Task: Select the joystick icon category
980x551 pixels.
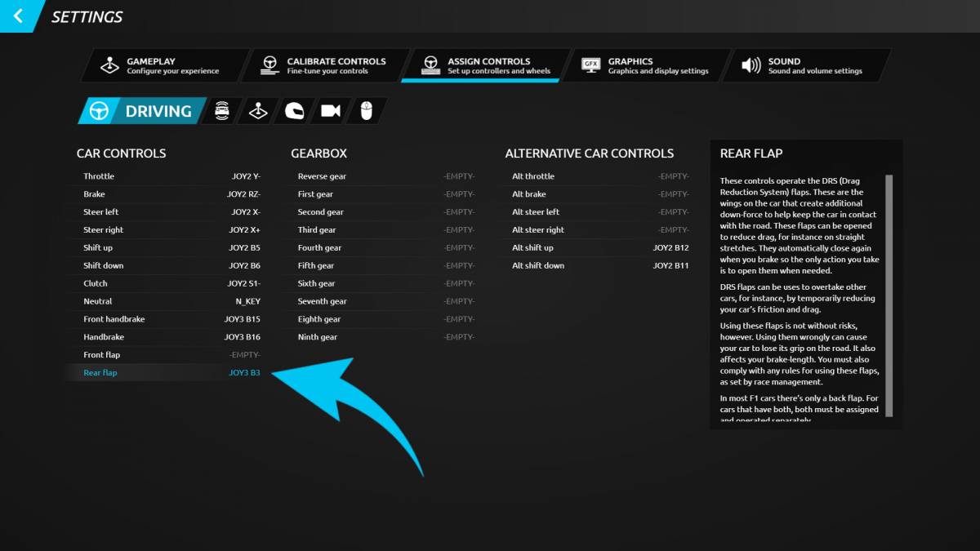Action: (258, 111)
